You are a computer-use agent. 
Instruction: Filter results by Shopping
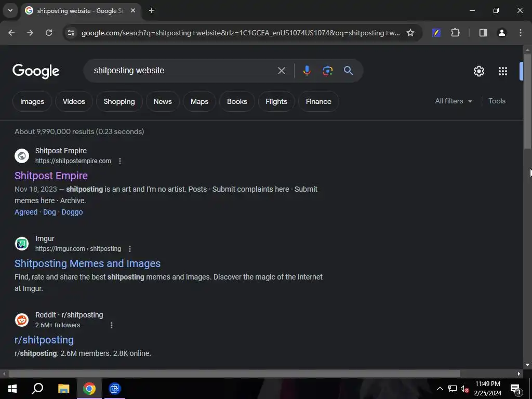point(119,101)
